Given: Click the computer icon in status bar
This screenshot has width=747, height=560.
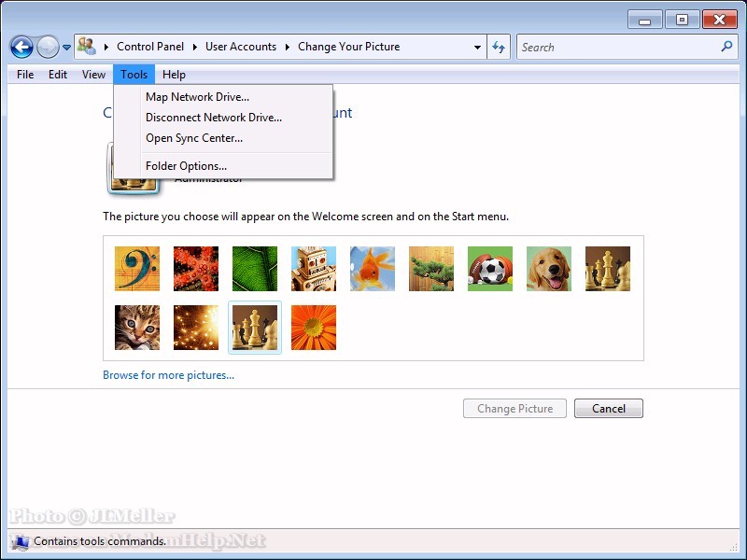Looking at the screenshot, I should [21, 541].
